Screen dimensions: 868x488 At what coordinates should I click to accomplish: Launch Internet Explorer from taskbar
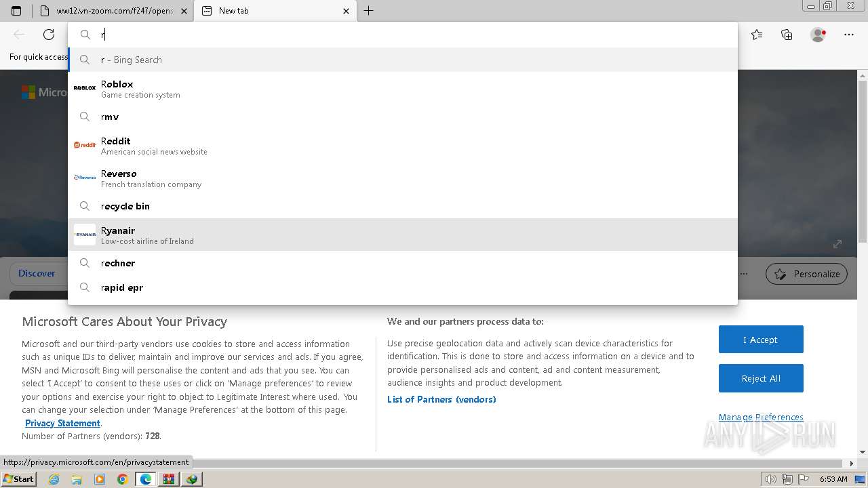coord(54,479)
